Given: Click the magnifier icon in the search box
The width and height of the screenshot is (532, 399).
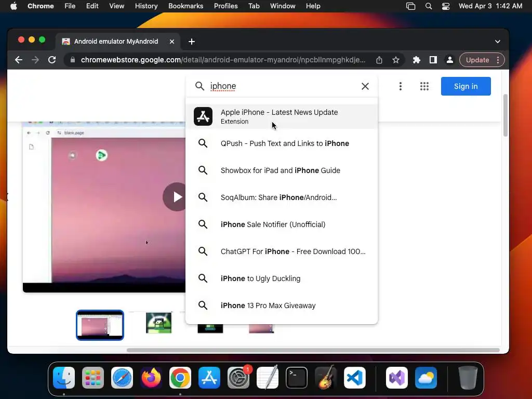Looking at the screenshot, I should point(199,86).
